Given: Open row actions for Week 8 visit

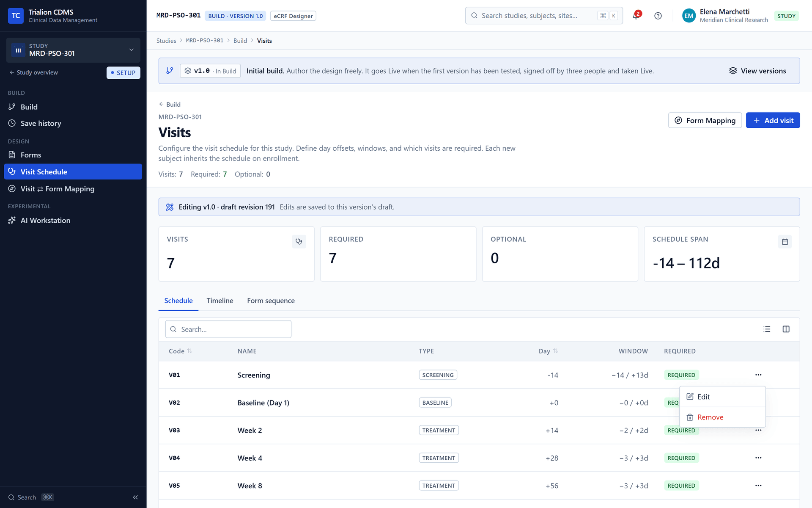Looking at the screenshot, I should click(758, 486).
